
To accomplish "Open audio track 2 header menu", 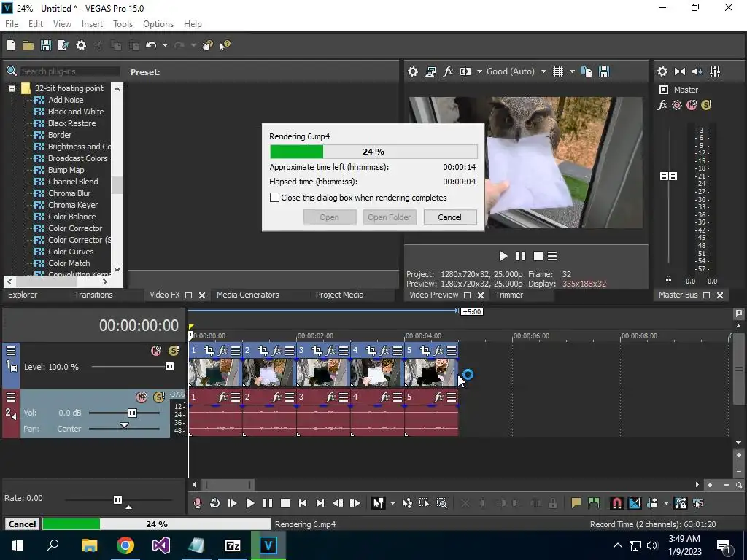I will (11, 397).
